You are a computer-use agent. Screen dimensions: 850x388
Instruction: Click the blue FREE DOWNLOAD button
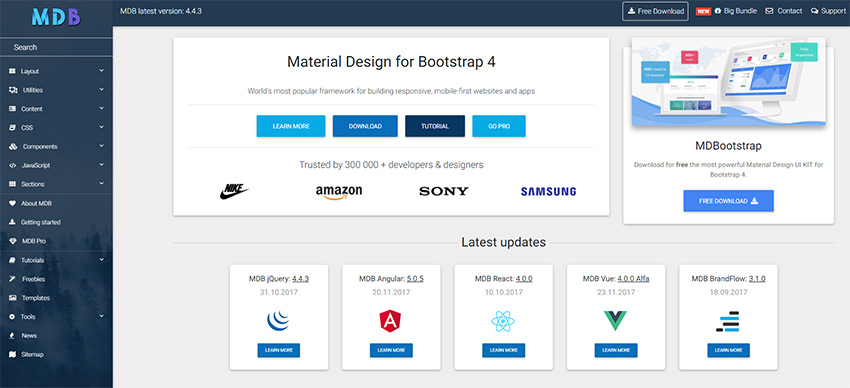[x=729, y=201]
